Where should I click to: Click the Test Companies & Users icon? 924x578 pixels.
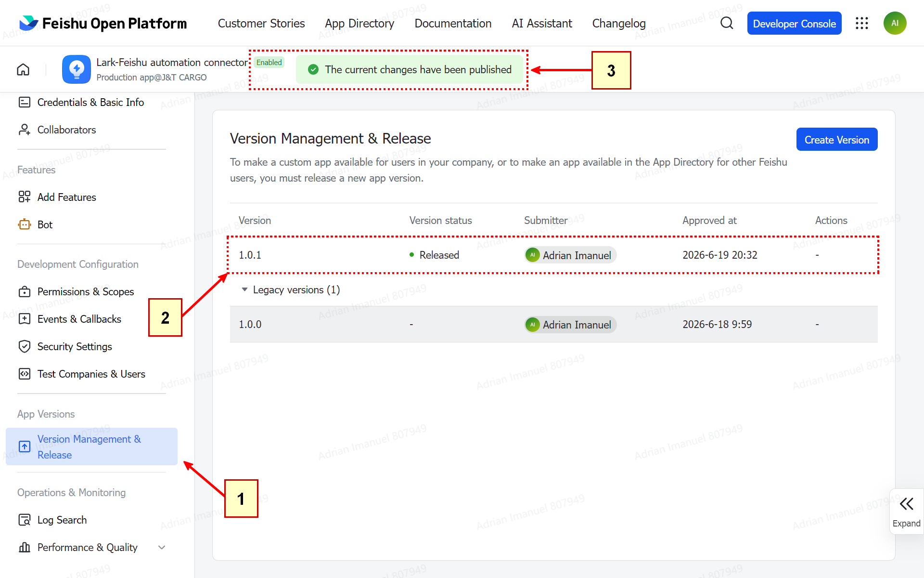point(25,374)
